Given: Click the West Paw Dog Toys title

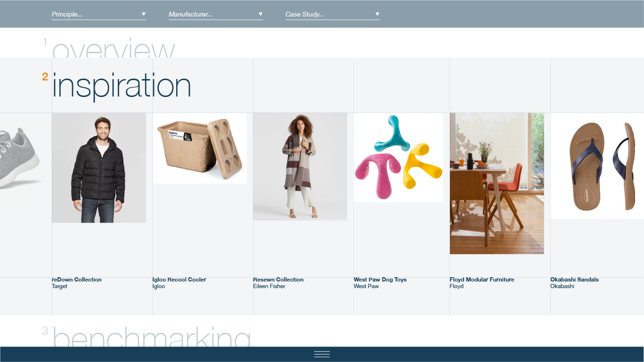Looking at the screenshot, I should pos(380,280).
